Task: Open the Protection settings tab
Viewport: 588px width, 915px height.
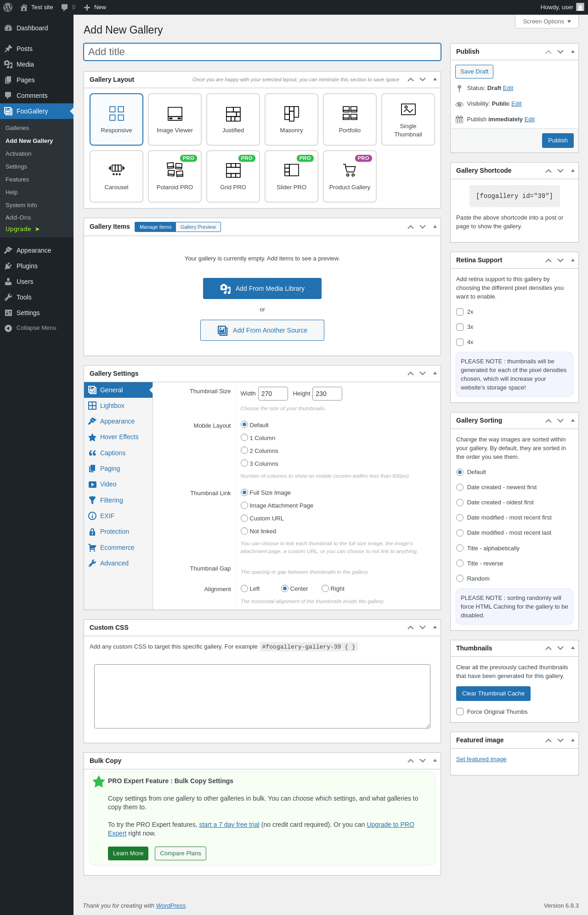Action: (x=118, y=531)
